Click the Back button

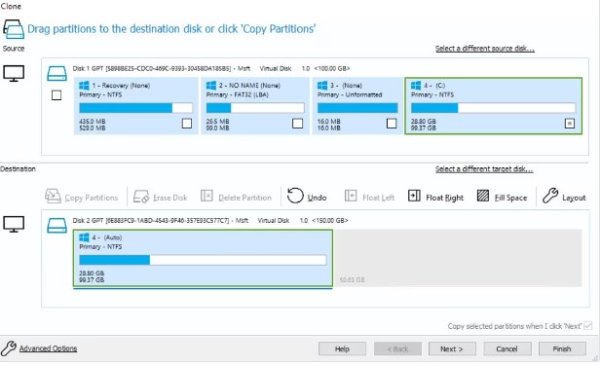pyautogui.click(x=398, y=349)
